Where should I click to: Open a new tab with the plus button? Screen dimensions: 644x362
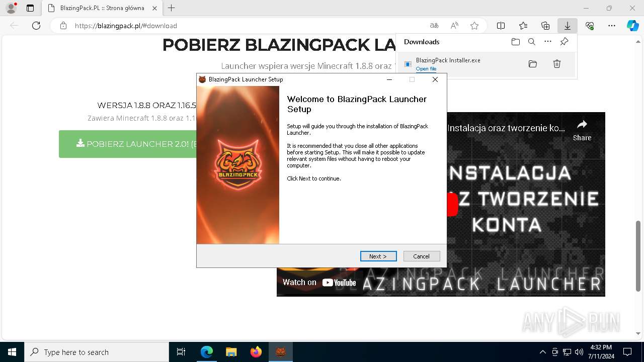pos(172,8)
